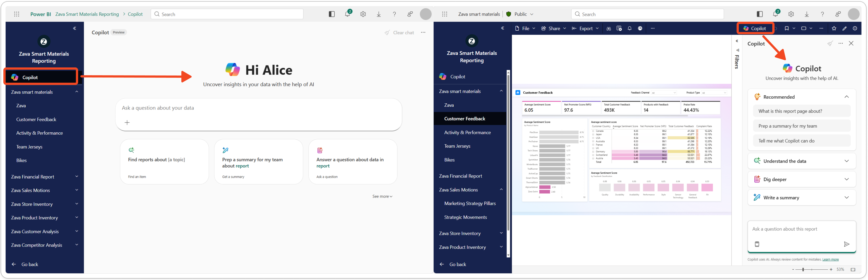The width and height of the screenshot is (868, 280).
Task: Click download icon in left window header
Action: [x=379, y=14]
